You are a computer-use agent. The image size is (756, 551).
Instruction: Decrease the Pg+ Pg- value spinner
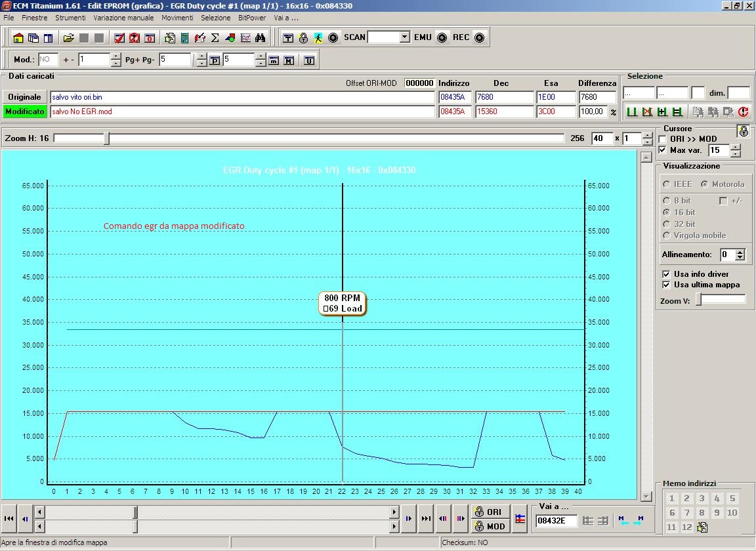[201, 63]
